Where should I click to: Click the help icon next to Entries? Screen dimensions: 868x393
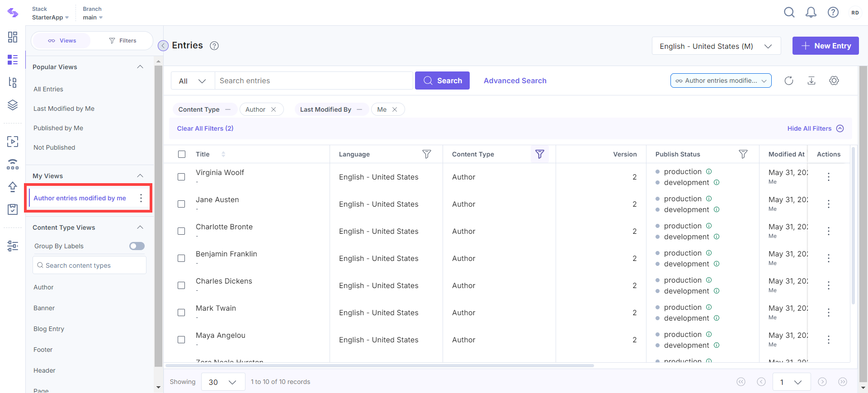tap(214, 46)
